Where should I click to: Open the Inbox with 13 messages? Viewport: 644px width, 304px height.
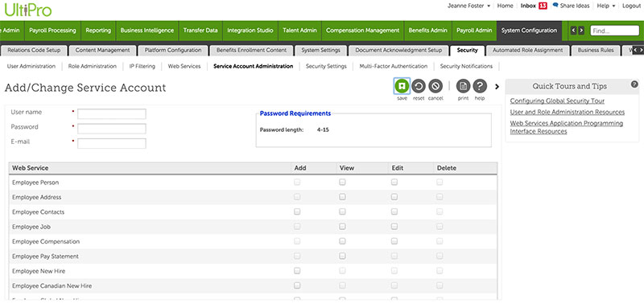(534, 6)
